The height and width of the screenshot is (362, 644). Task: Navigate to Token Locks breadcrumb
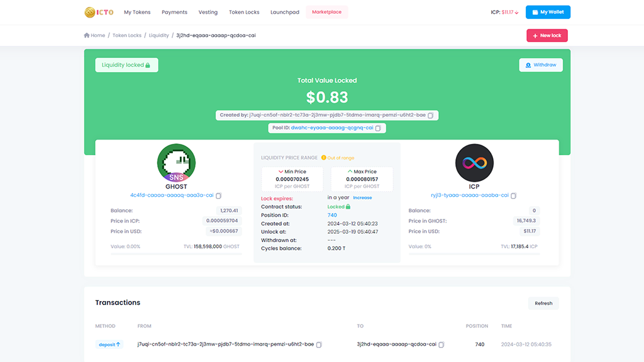click(127, 36)
